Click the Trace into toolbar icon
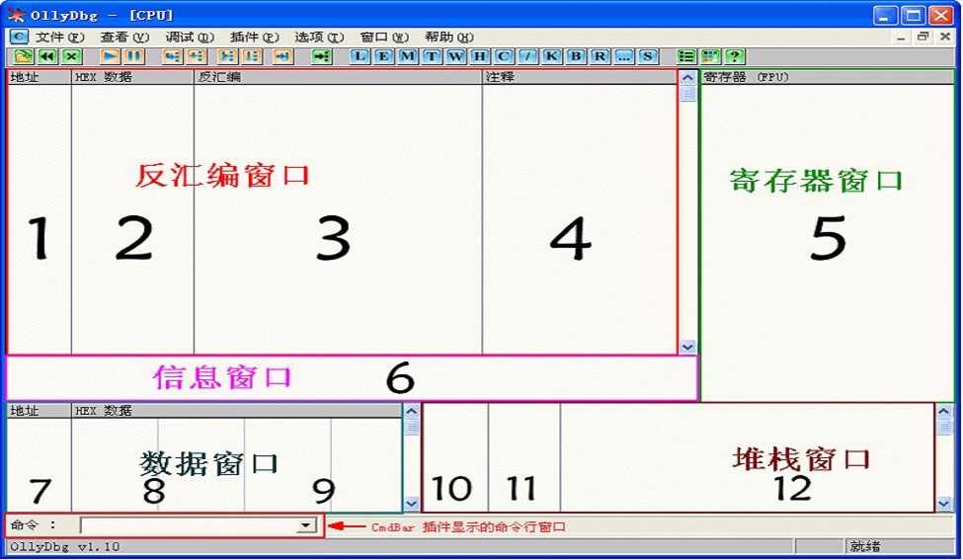 [x=227, y=56]
